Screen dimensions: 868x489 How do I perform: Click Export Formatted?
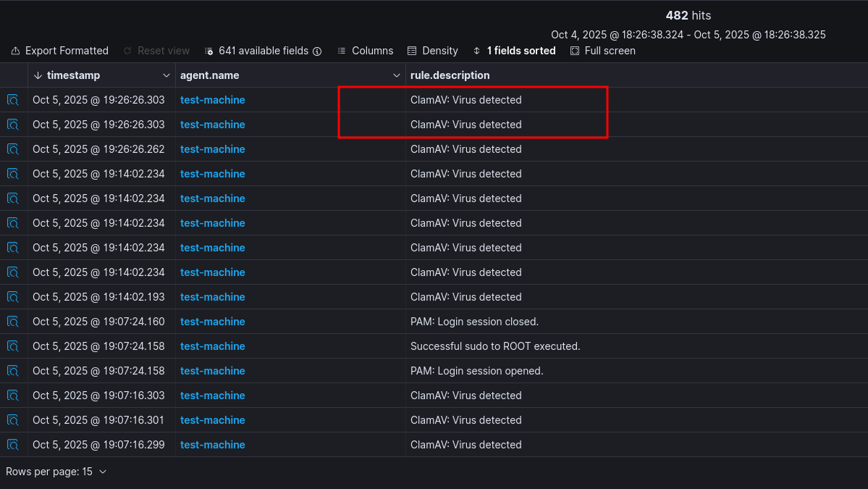click(x=60, y=51)
